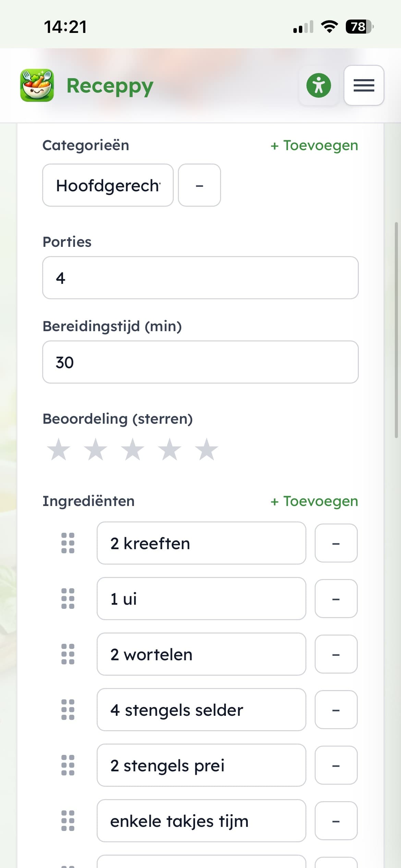Click the accessibility icon

point(318,85)
